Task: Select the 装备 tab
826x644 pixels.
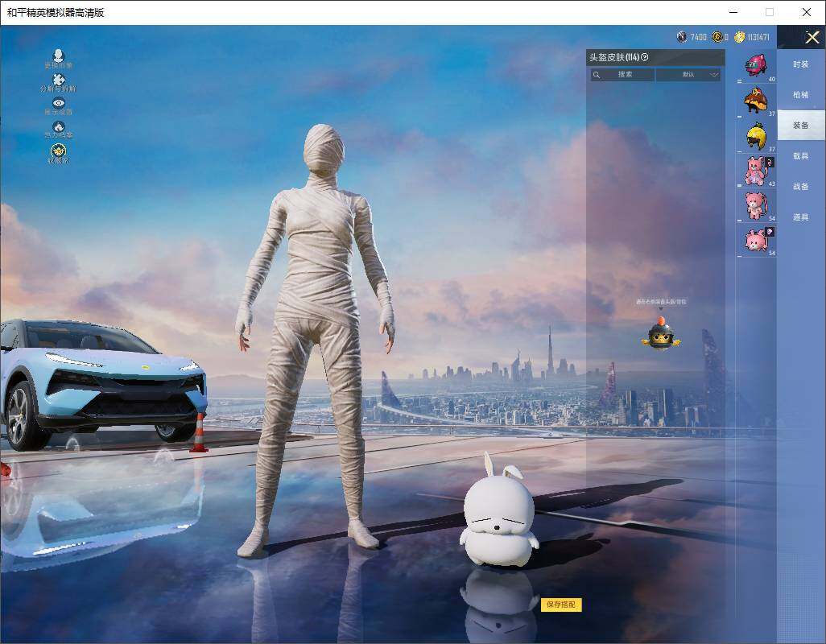Action: point(801,126)
